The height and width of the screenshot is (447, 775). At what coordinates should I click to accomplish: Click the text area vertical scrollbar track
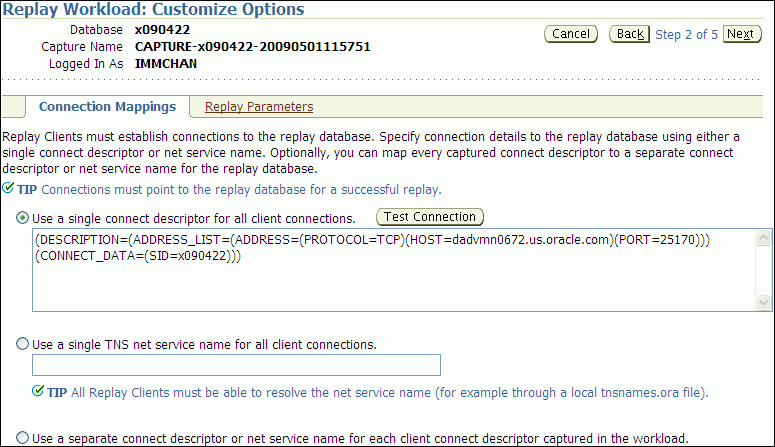pos(764,270)
